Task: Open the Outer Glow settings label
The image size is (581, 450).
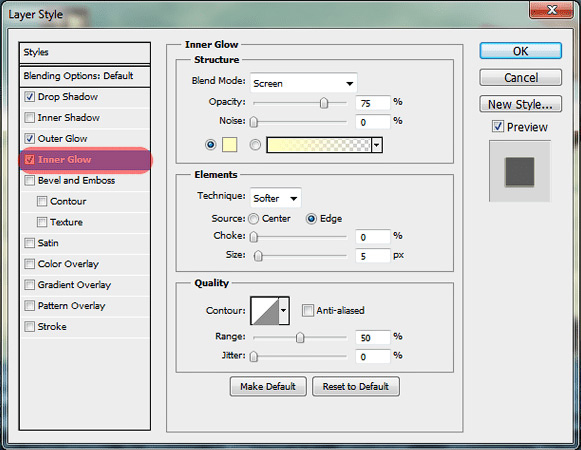Action: tap(63, 139)
